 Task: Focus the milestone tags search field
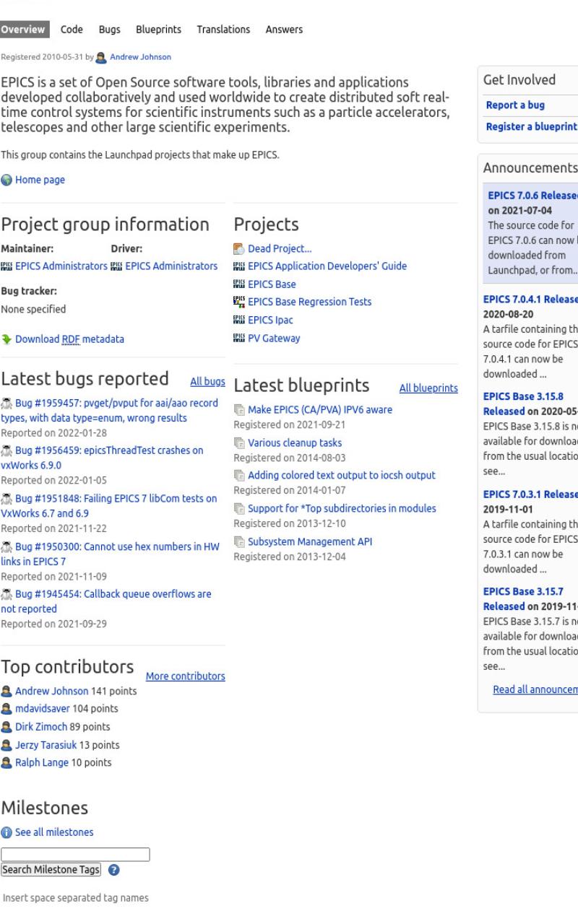[75, 855]
